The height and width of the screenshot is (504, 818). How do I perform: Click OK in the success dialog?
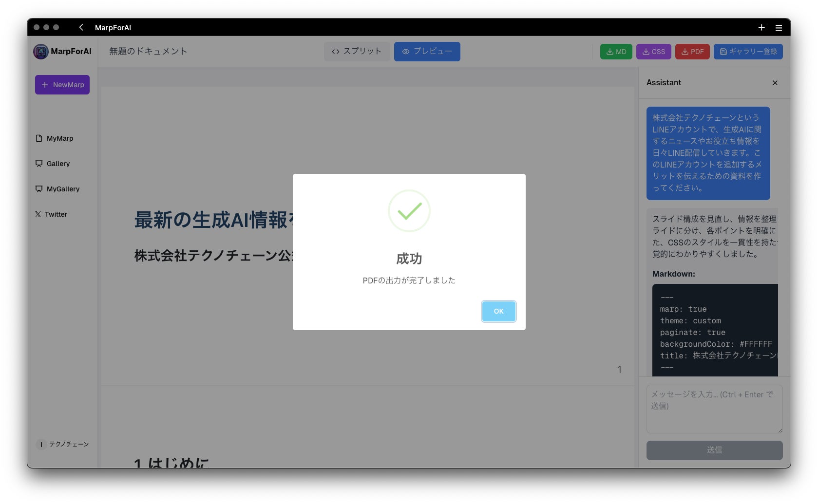coord(498,311)
